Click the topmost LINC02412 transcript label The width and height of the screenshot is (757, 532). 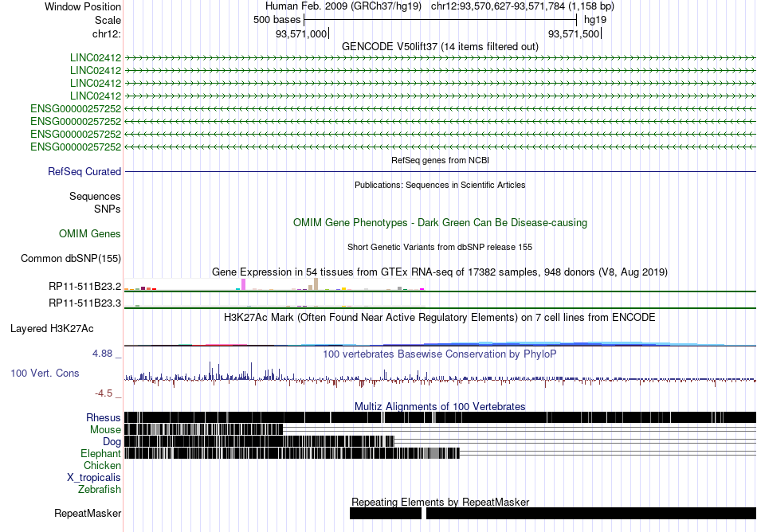tap(96, 57)
